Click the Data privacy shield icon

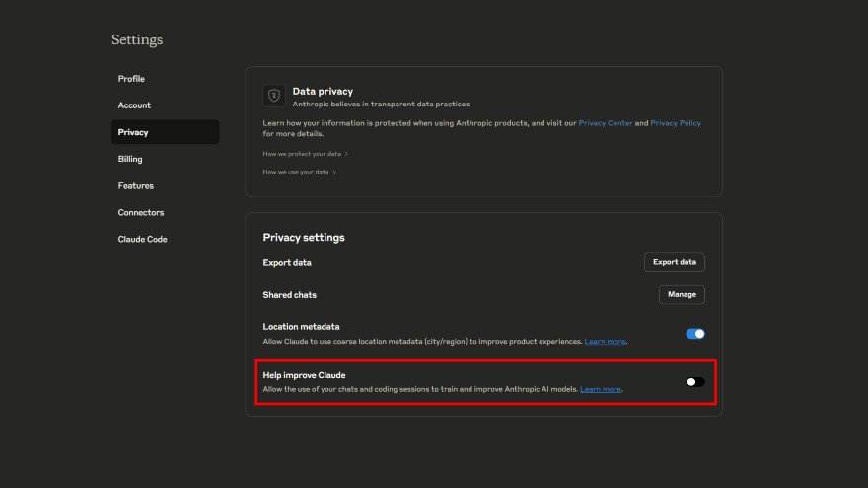point(274,96)
